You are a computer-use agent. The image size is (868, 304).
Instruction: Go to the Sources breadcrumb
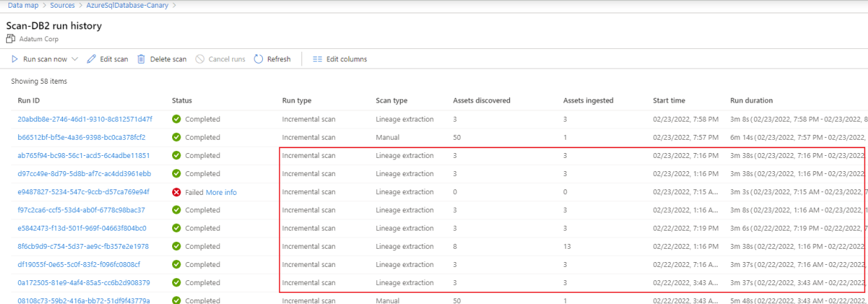62,6
